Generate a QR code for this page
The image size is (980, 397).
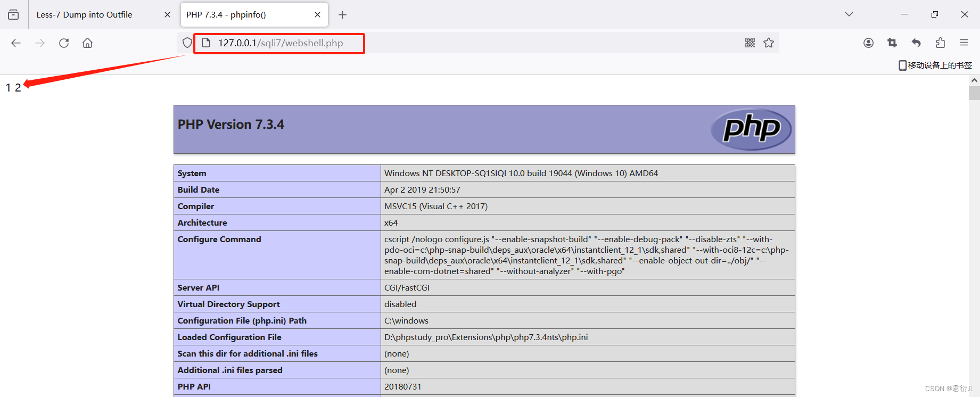coord(750,43)
